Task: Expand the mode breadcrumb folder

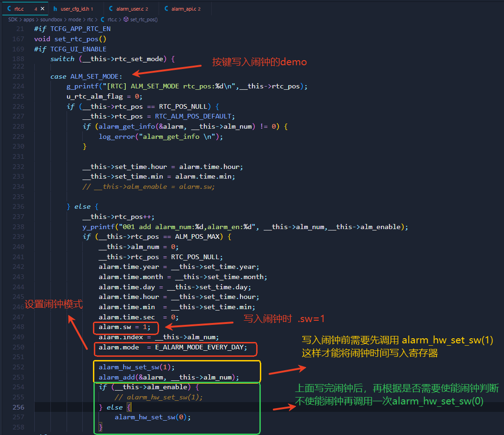Action: click(74, 19)
